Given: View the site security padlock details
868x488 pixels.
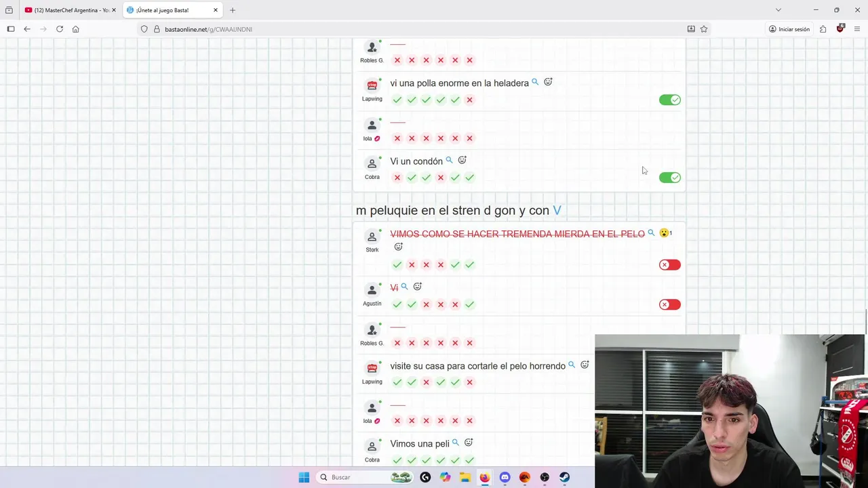Looking at the screenshot, I should tap(157, 29).
